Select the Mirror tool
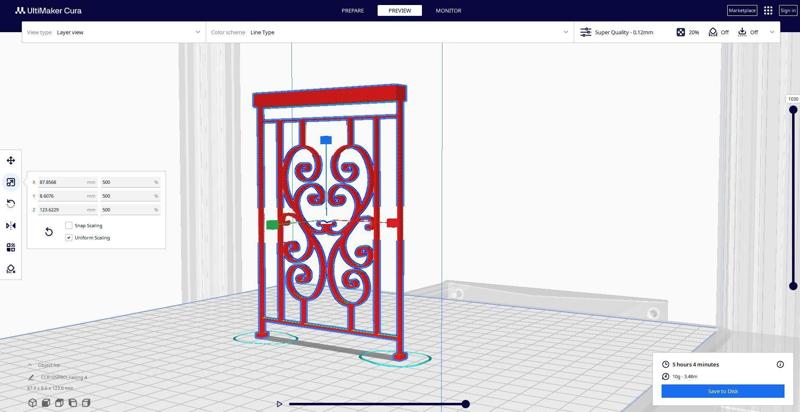This screenshot has width=800, height=412. coord(11,226)
